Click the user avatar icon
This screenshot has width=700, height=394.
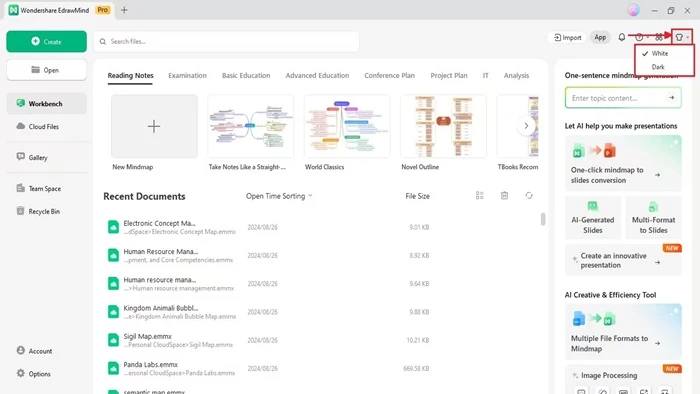point(633,10)
